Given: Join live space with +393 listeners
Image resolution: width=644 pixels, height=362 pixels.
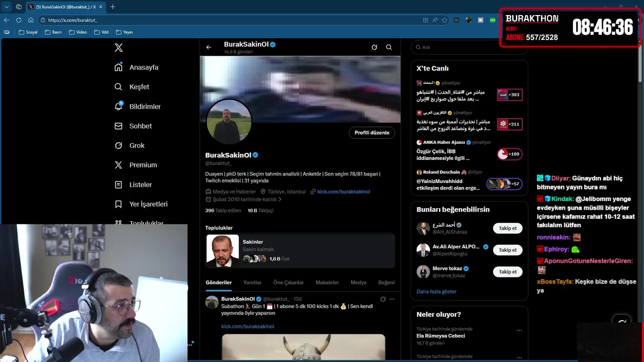Looking at the screenshot, I should pos(510,95).
